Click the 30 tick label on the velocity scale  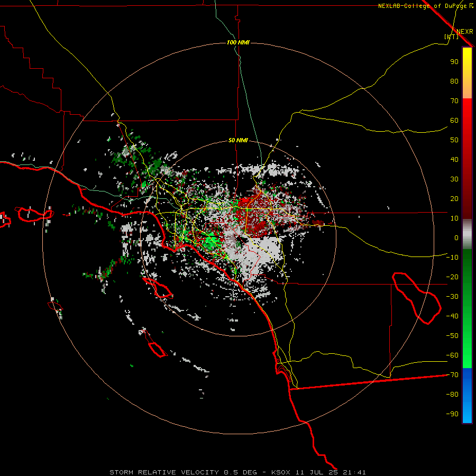pyautogui.click(x=454, y=179)
